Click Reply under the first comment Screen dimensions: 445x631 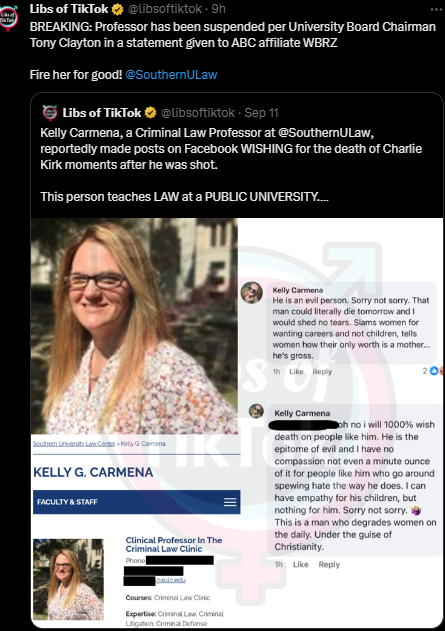[322, 371]
